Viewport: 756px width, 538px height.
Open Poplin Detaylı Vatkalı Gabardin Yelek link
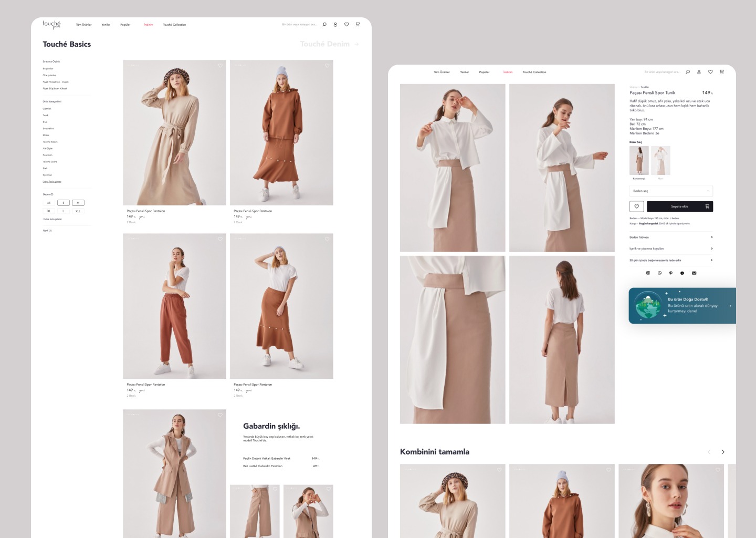point(267,459)
